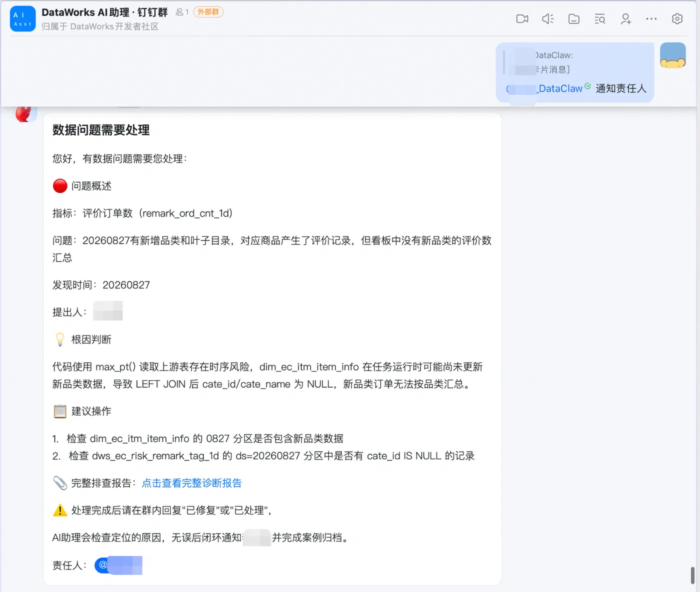Click 归属于 DataWorks开发者社区 subtitle
The width and height of the screenshot is (700, 592).
click(x=100, y=26)
